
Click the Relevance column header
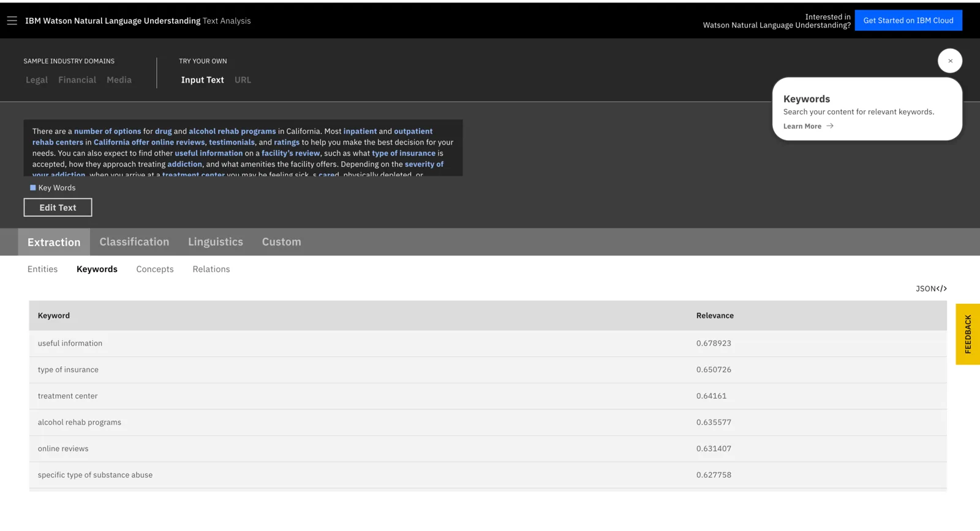coord(715,315)
